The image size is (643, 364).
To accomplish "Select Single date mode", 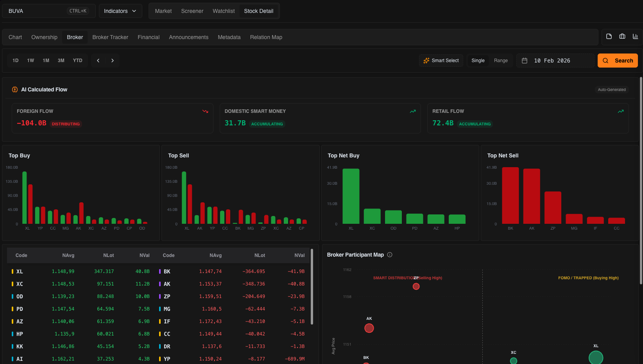I will [x=478, y=61].
